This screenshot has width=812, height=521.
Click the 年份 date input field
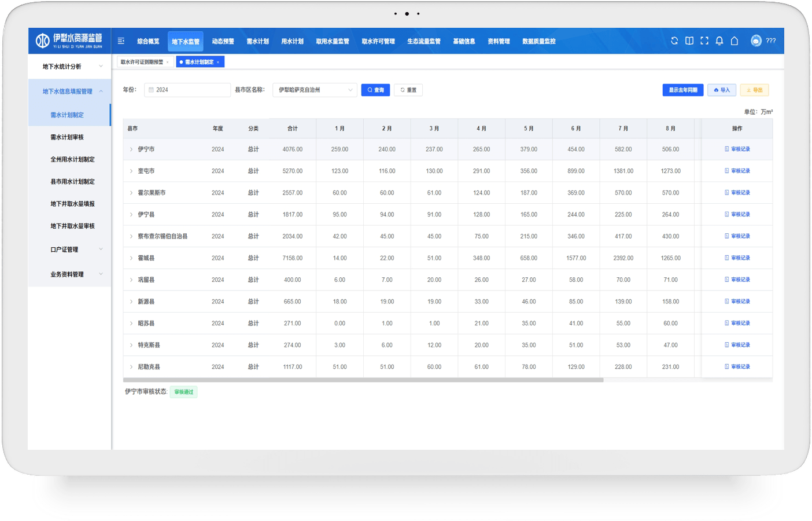[187, 90]
